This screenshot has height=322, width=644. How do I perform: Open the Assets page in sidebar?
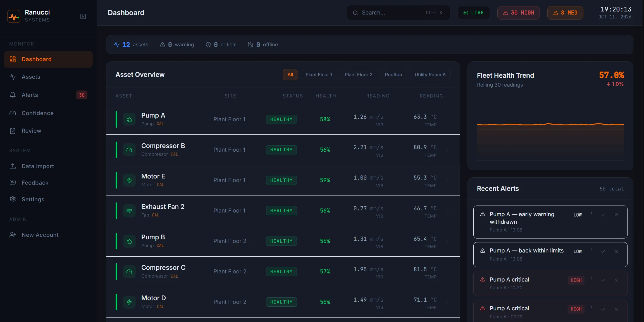pyautogui.click(x=48, y=77)
